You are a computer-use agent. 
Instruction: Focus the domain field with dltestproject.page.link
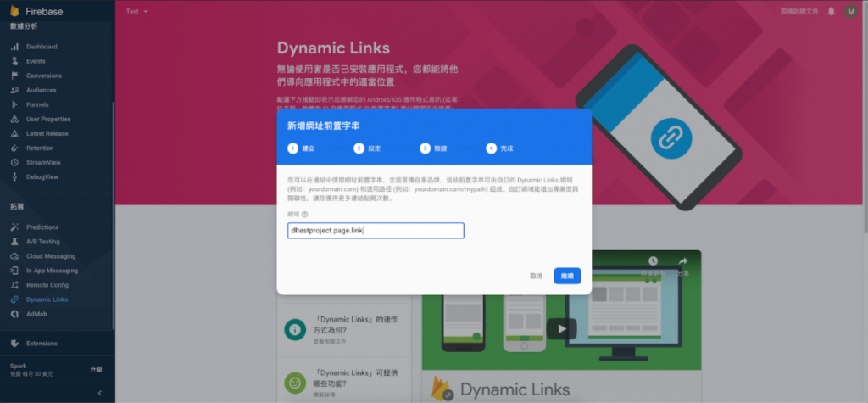(x=376, y=231)
